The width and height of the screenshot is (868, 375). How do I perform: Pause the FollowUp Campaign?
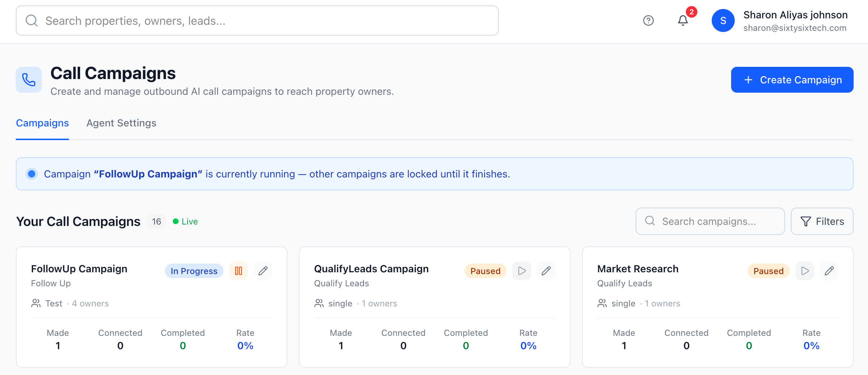point(239,271)
